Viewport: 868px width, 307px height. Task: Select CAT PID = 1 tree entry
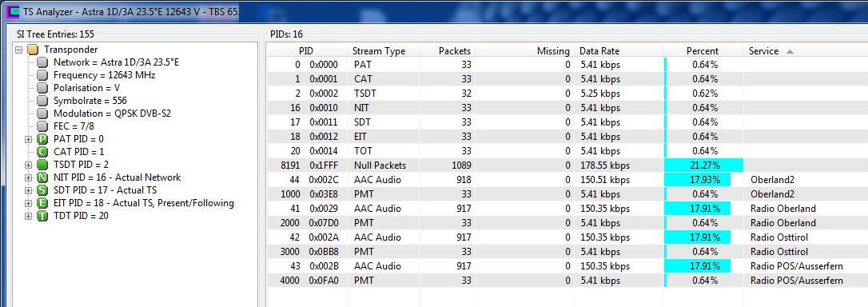pos(78,152)
